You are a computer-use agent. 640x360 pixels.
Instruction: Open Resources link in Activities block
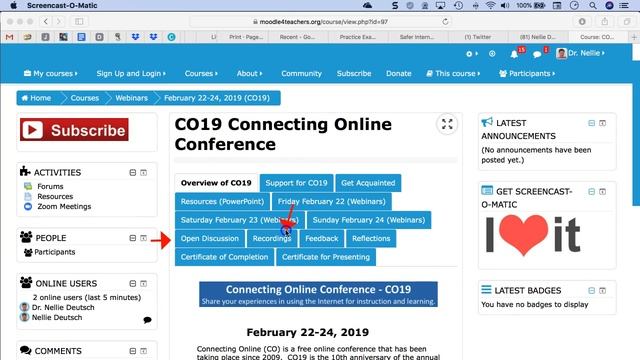[x=55, y=196]
